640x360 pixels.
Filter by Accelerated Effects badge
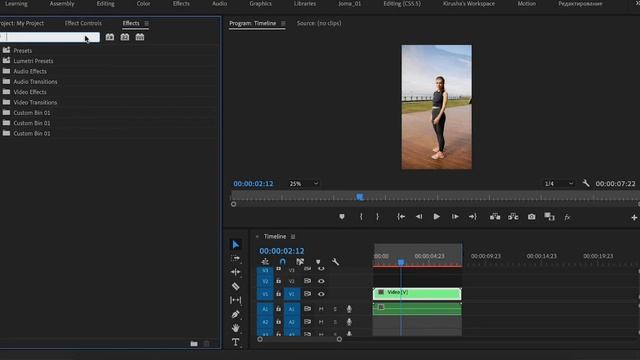pyautogui.click(x=110, y=37)
